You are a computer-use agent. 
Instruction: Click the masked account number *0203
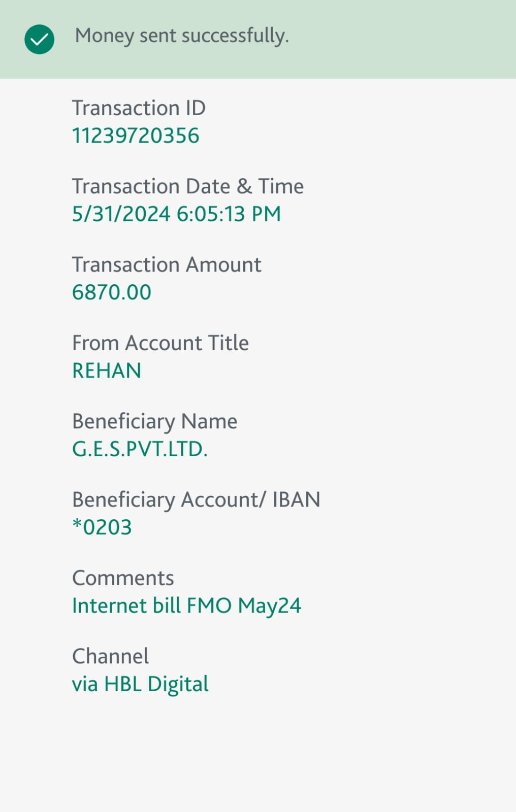click(x=102, y=527)
